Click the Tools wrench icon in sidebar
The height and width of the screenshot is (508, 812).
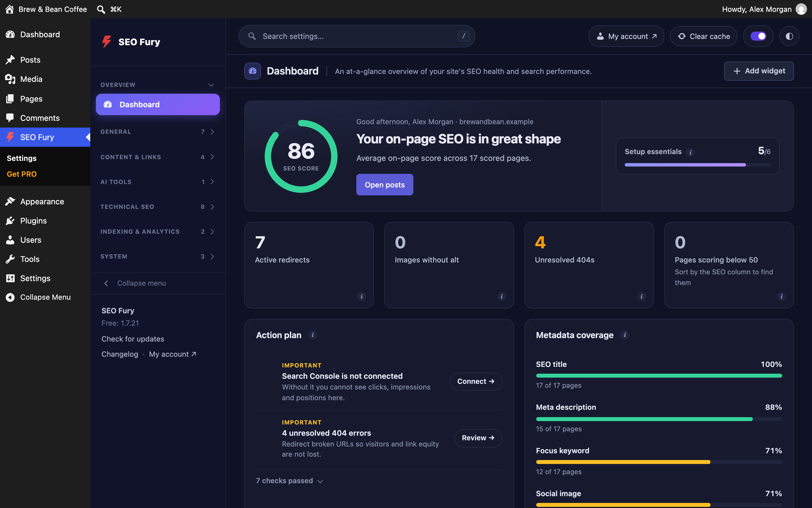click(10, 259)
